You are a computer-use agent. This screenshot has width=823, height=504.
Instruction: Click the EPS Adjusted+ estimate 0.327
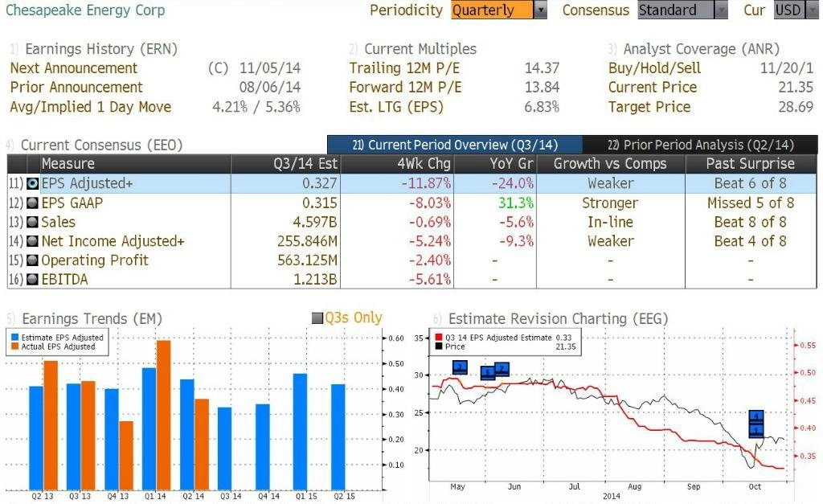pyautogui.click(x=320, y=183)
